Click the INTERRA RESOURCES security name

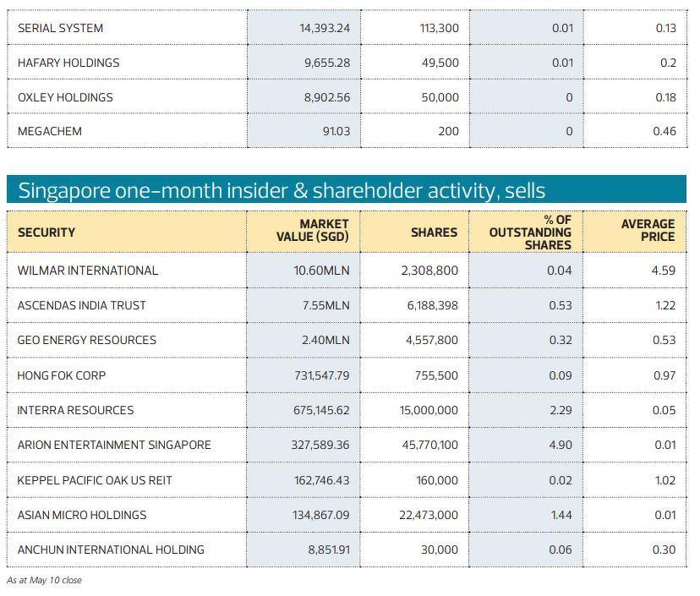75,410
